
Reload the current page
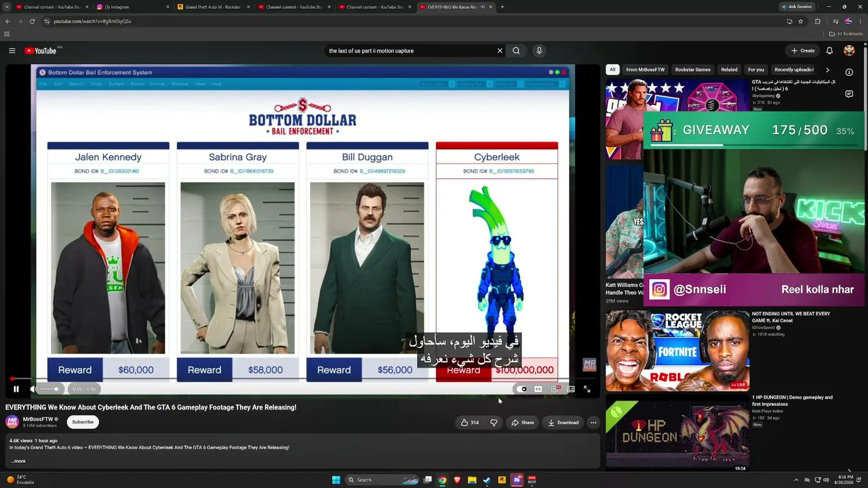click(32, 21)
